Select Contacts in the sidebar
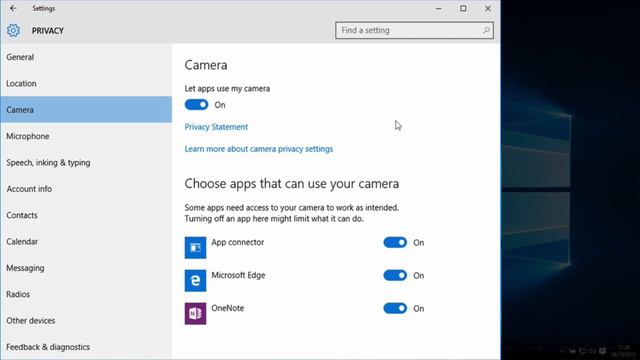640x360 pixels. (x=86, y=215)
